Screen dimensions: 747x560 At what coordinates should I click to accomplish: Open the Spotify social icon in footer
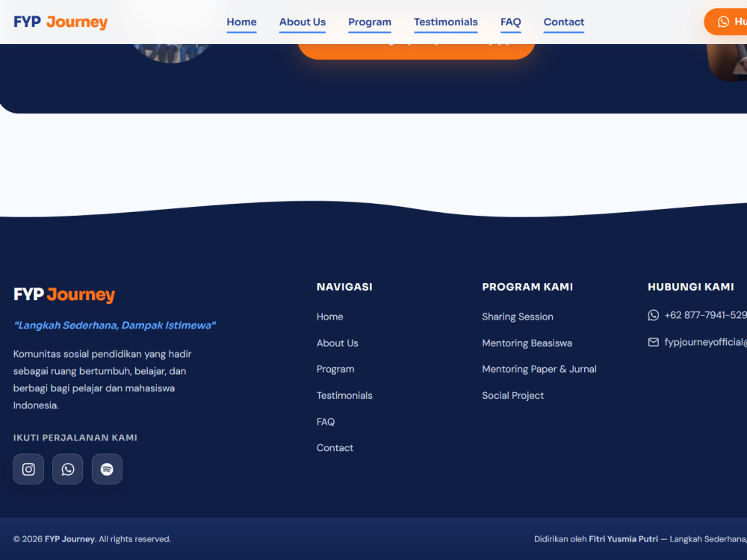pyautogui.click(x=107, y=469)
